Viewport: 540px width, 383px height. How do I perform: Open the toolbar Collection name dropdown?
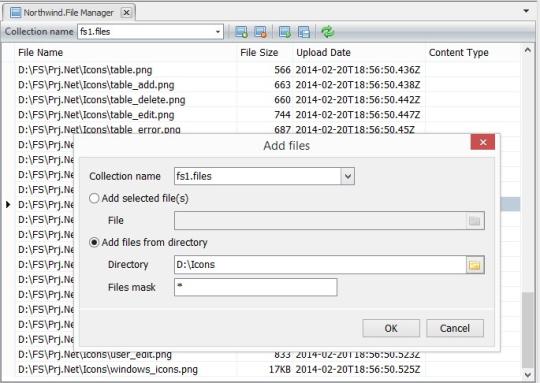point(218,32)
